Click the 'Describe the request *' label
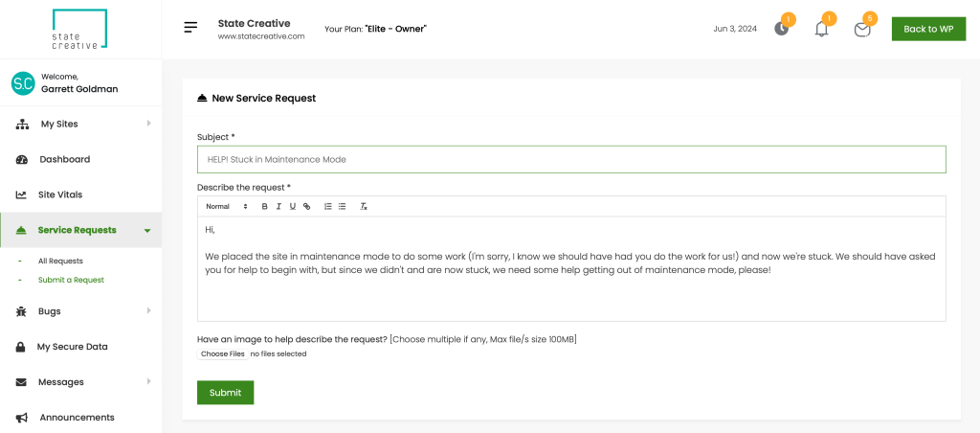Screen dimensions: 980x433 (x=244, y=187)
